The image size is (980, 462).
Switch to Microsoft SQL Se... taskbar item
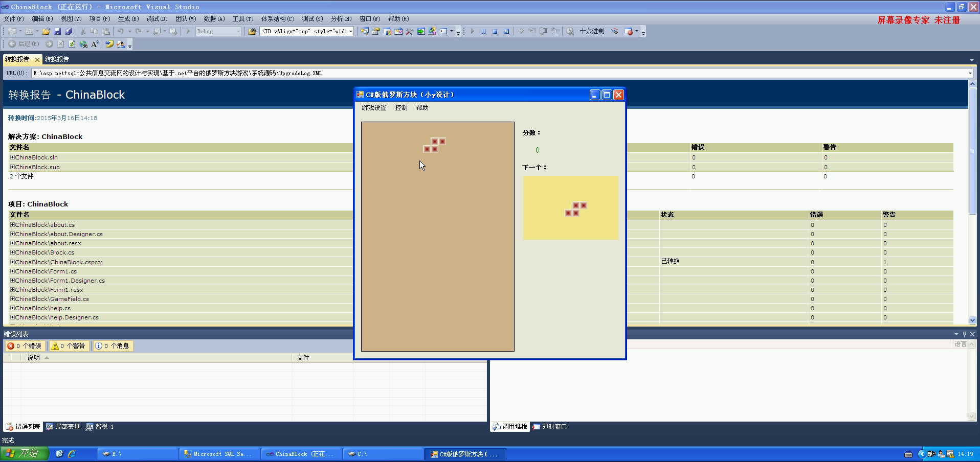pyautogui.click(x=220, y=454)
